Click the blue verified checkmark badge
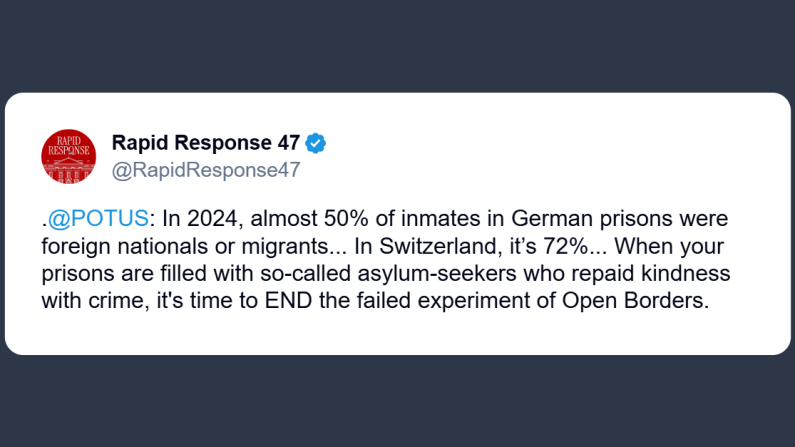Screen dimensions: 795x447 coord(316,143)
